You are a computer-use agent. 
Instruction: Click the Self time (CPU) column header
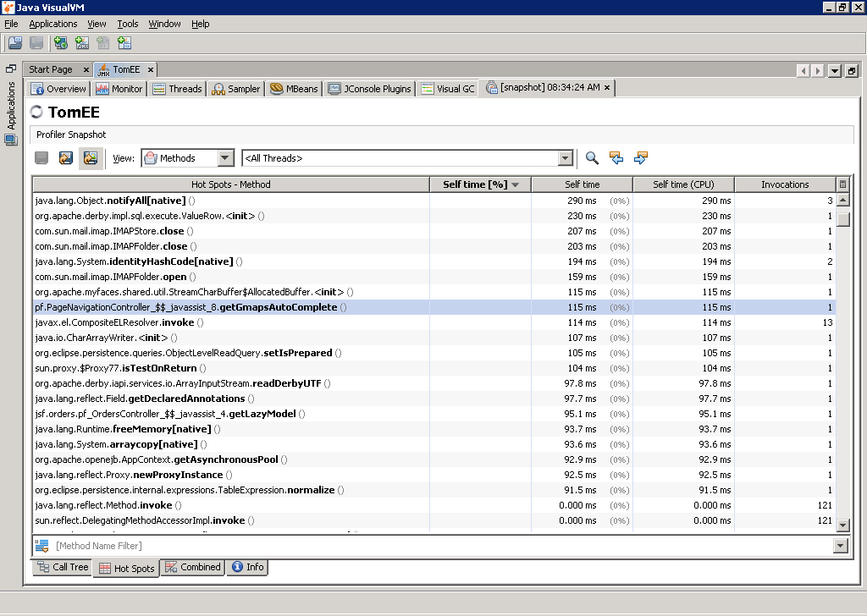(683, 184)
